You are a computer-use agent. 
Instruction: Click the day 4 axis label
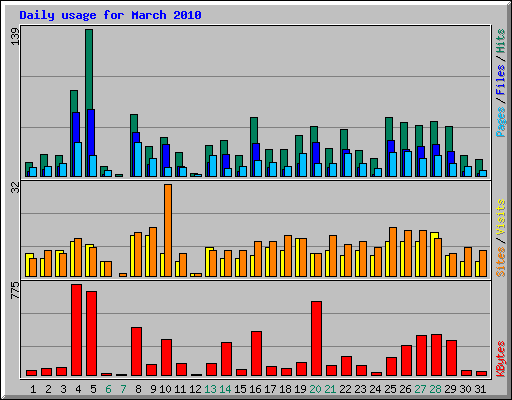click(78, 389)
